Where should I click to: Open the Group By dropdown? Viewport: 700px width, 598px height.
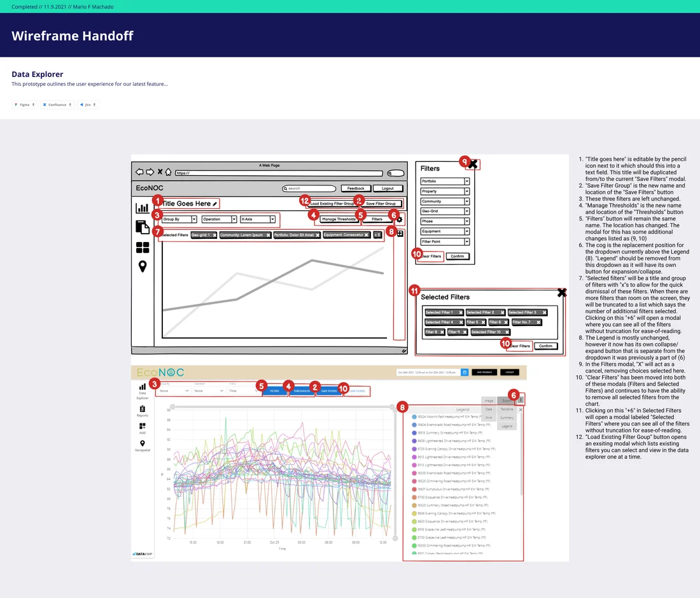pyautogui.click(x=179, y=219)
